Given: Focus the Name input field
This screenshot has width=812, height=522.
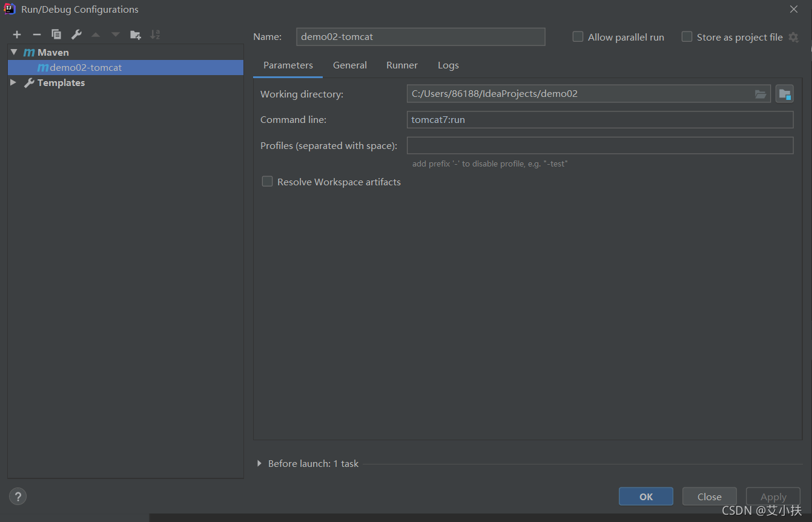Looking at the screenshot, I should [421, 37].
